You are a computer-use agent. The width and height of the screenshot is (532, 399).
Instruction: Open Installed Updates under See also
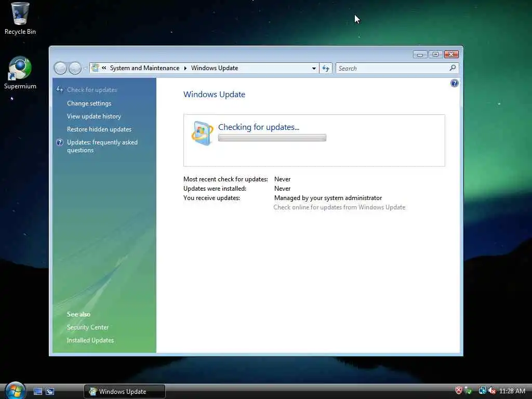[x=90, y=340]
